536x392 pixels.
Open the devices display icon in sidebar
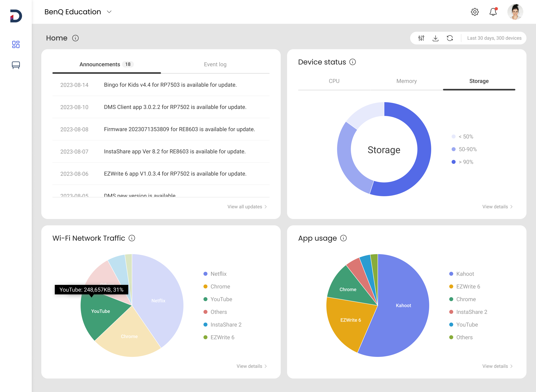pos(16,65)
